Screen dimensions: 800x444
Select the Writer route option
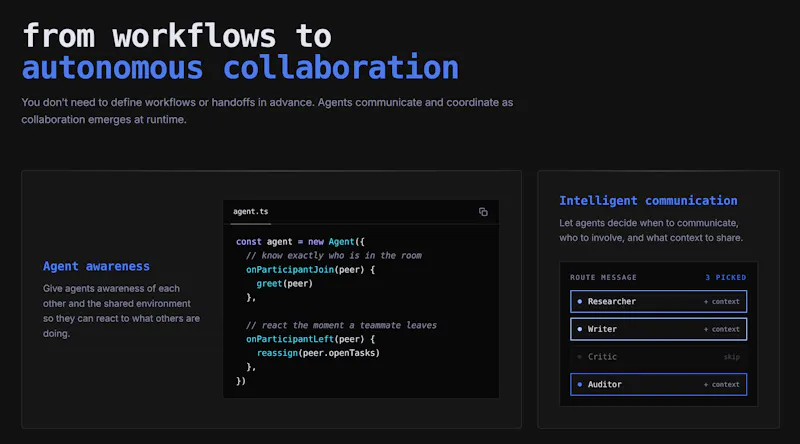click(658, 329)
